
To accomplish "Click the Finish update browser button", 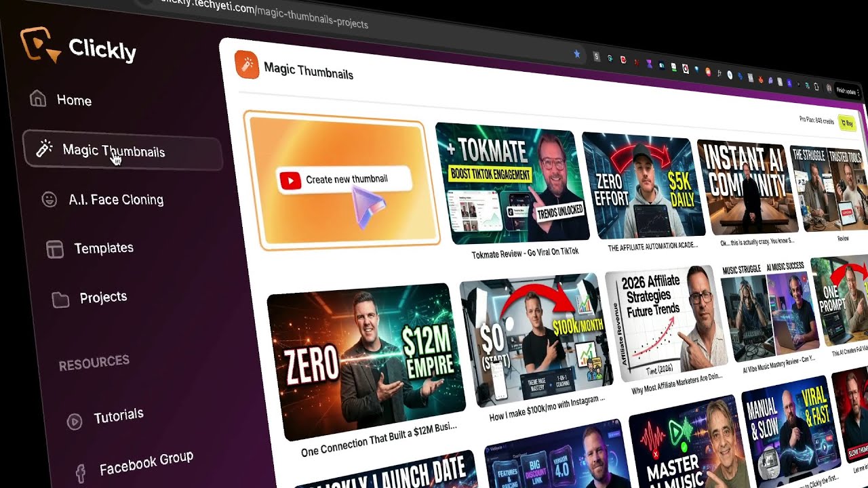I will point(847,90).
